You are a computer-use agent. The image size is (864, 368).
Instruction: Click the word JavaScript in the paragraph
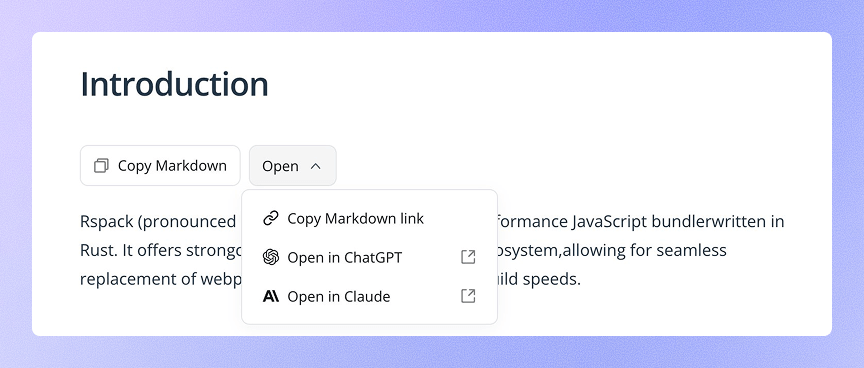click(609, 221)
